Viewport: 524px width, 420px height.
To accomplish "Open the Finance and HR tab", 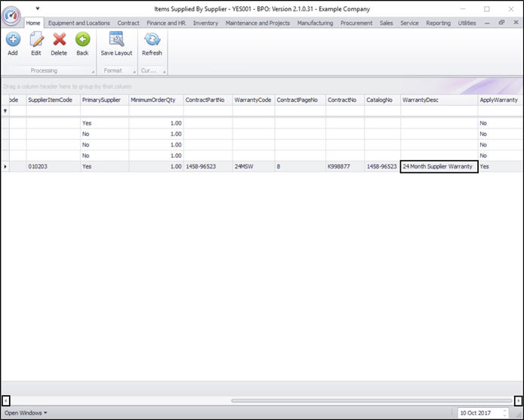I will (166, 23).
